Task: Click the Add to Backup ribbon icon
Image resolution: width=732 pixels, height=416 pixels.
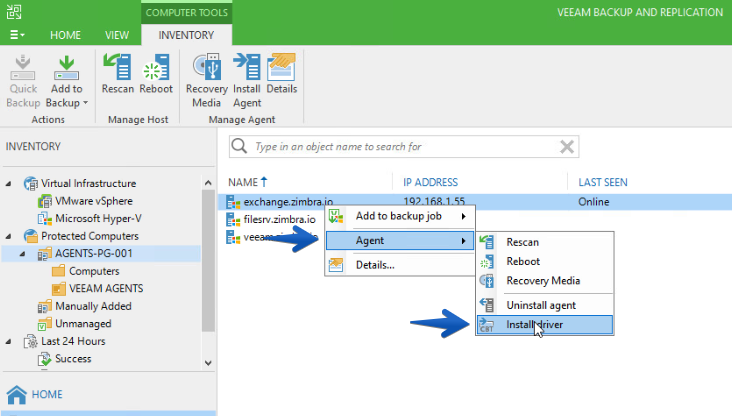Action: [66, 80]
